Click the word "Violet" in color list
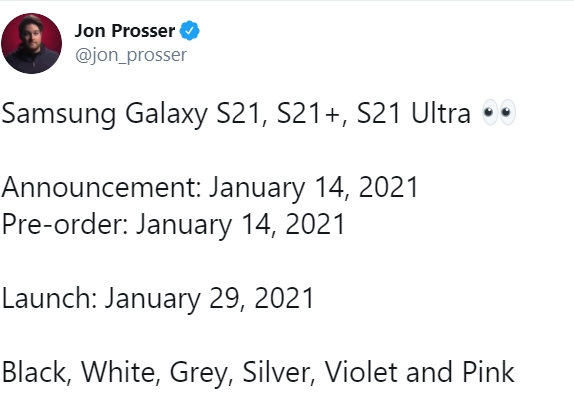The width and height of the screenshot is (574, 398). point(362,372)
